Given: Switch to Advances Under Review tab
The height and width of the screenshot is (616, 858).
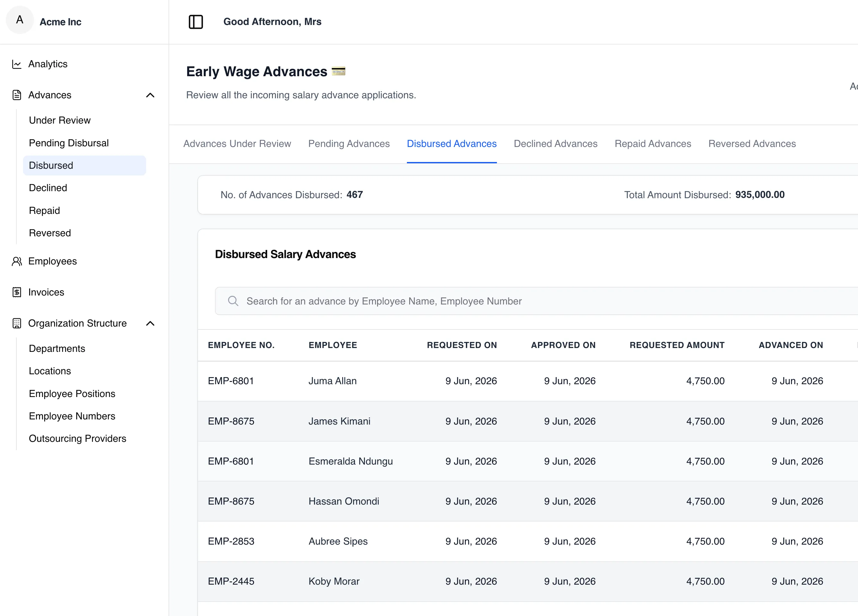Looking at the screenshot, I should 237,144.
